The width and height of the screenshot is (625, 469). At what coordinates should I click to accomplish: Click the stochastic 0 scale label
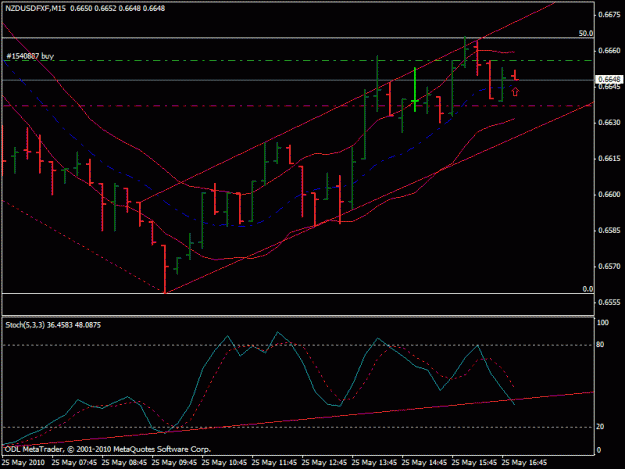(x=598, y=451)
